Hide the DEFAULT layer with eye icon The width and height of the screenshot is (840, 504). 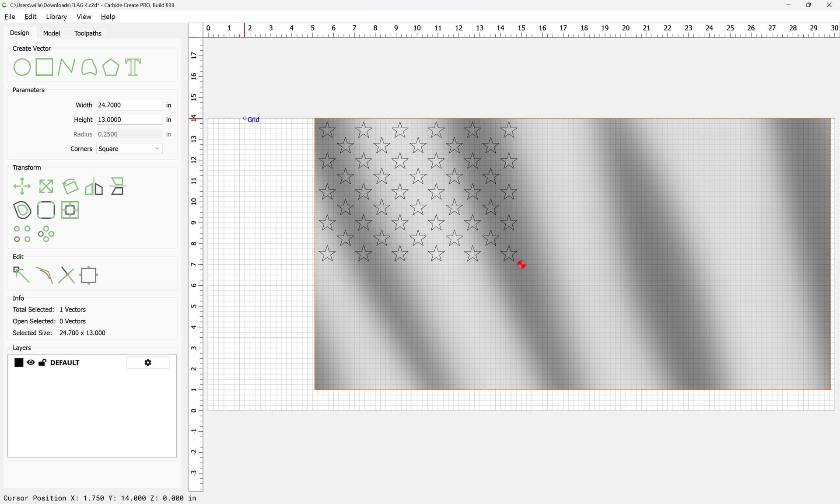(x=31, y=363)
